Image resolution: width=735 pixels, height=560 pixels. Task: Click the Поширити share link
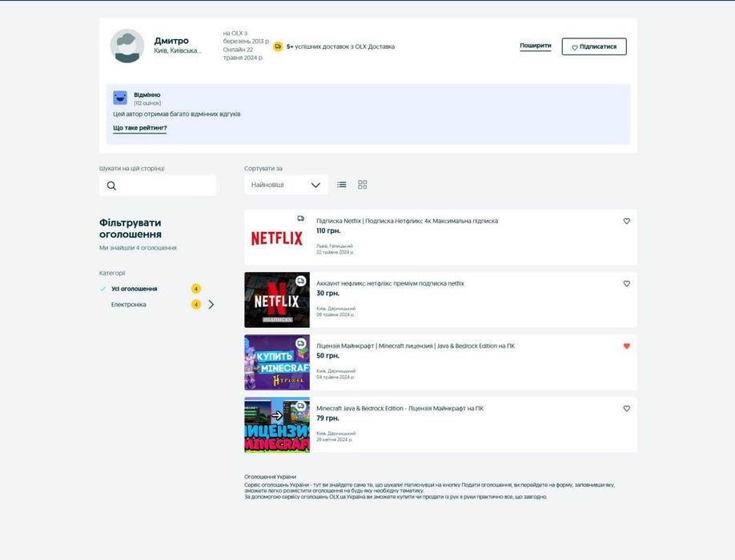point(536,46)
